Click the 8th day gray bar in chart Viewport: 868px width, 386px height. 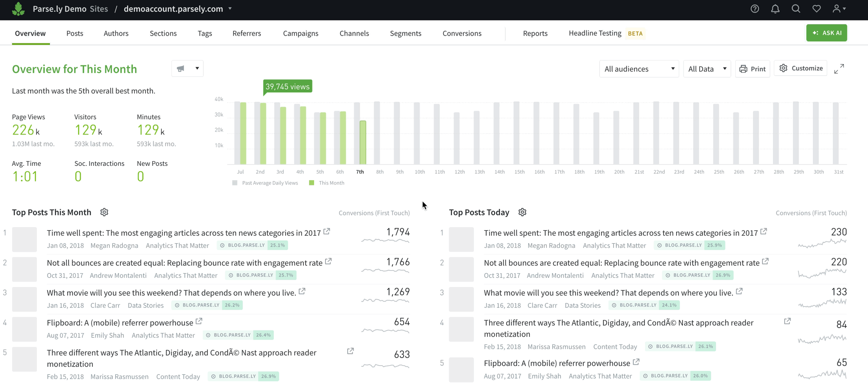377,133
